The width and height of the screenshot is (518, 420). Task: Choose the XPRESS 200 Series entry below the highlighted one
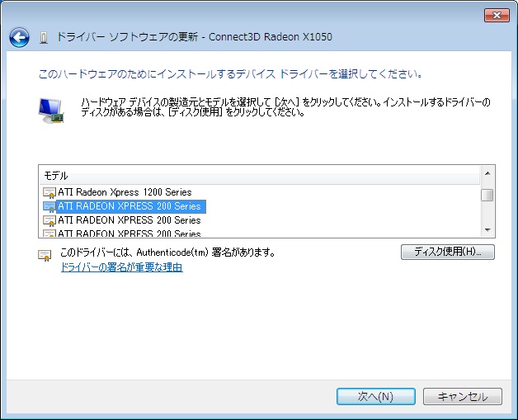tap(129, 220)
